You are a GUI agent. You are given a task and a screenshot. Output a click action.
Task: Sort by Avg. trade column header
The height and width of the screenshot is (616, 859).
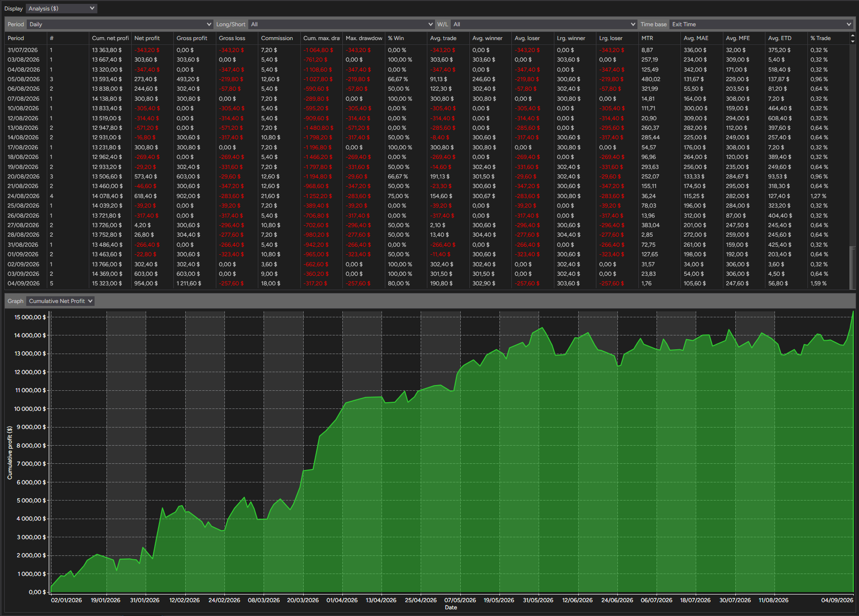click(x=448, y=38)
